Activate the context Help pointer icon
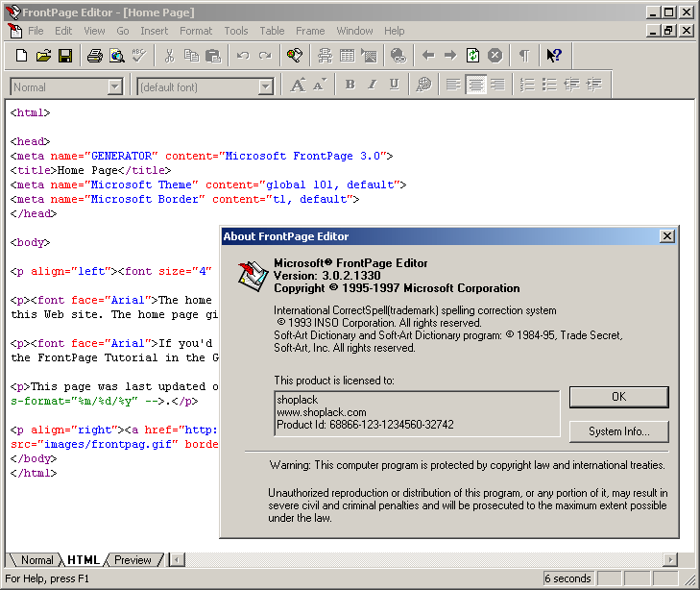Viewport: 700px width, 590px height. pyautogui.click(x=554, y=56)
